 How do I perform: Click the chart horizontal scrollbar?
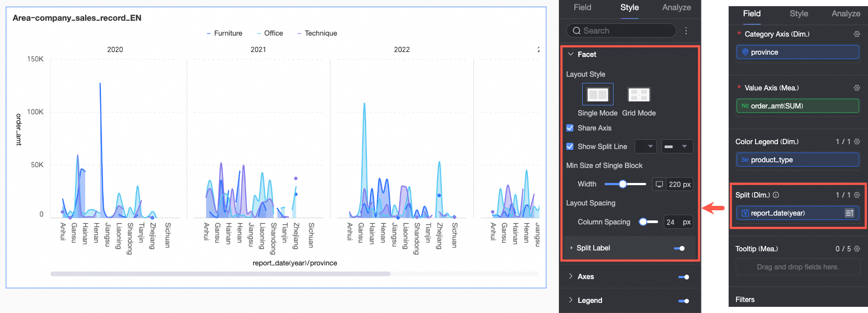click(x=220, y=274)
